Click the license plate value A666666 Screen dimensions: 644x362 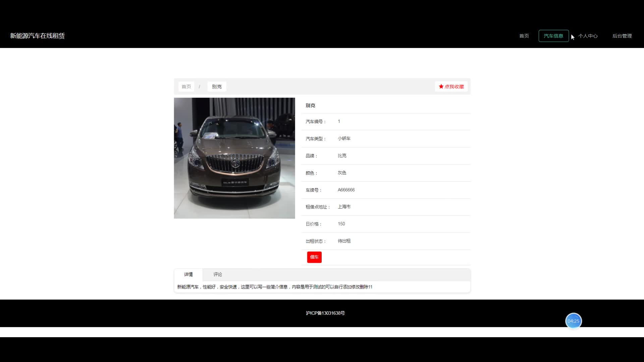tap(346, 190)
